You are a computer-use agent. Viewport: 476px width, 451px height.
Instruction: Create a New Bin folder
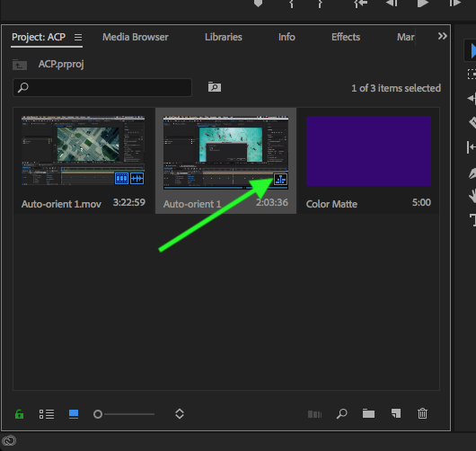point(368,413)
